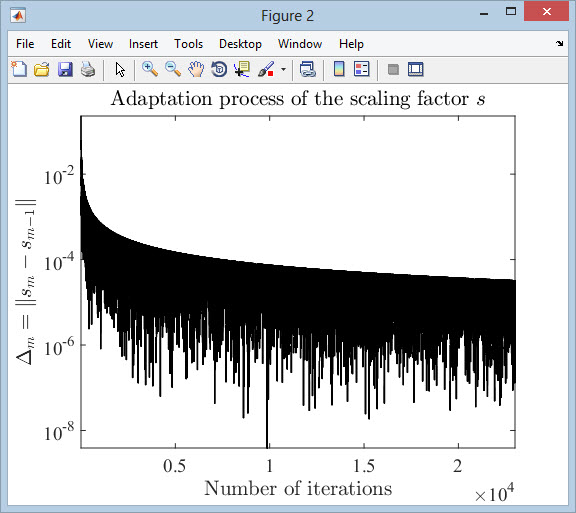
Task: Select the Rotate 3D tool
Action: click(x=219, y=69)
